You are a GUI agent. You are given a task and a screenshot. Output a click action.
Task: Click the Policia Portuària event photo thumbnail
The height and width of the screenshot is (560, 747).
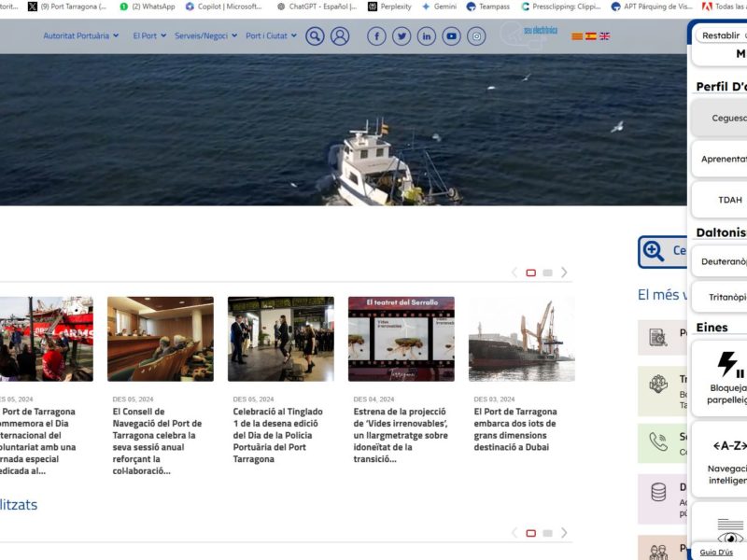(281, 339)
